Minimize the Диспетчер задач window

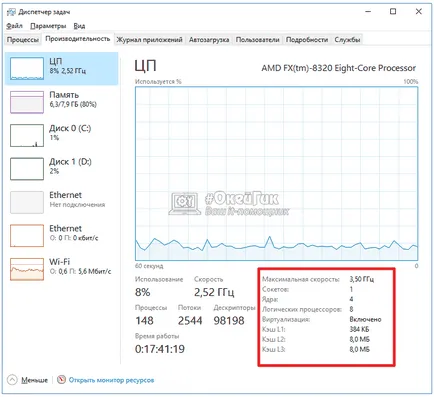[368, 12]
